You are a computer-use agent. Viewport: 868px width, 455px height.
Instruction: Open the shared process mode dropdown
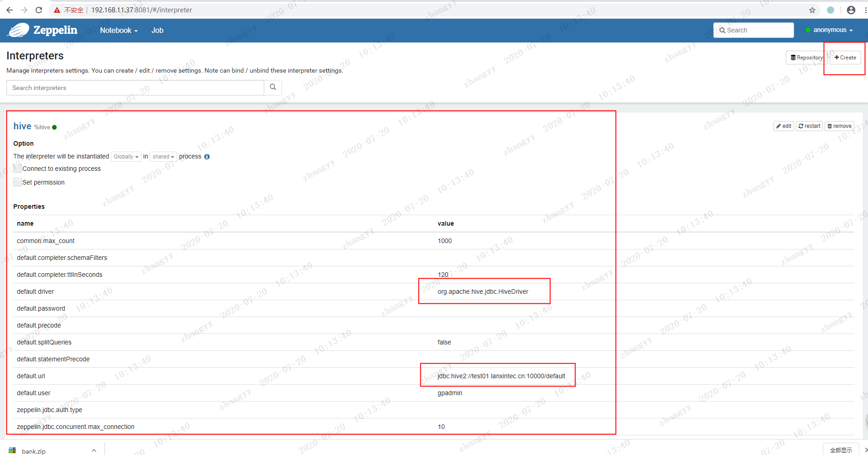tap(163, 157)
